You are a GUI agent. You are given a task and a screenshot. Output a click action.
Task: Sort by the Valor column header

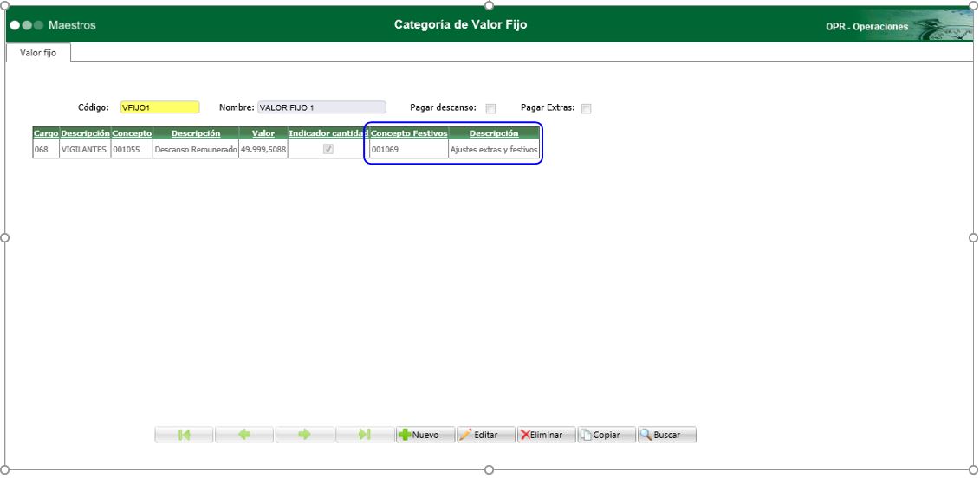pyautogui.click(x=263, y=133)
